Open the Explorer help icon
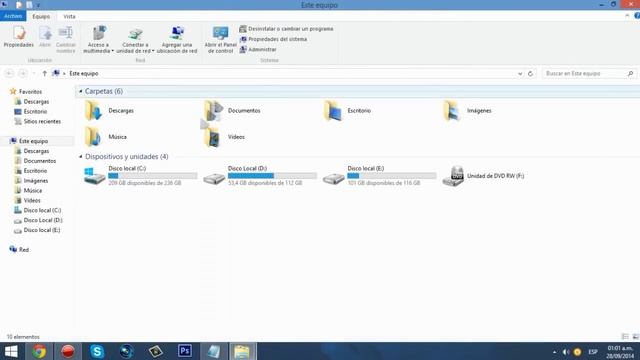640x360 pixels. coord(637,16)
